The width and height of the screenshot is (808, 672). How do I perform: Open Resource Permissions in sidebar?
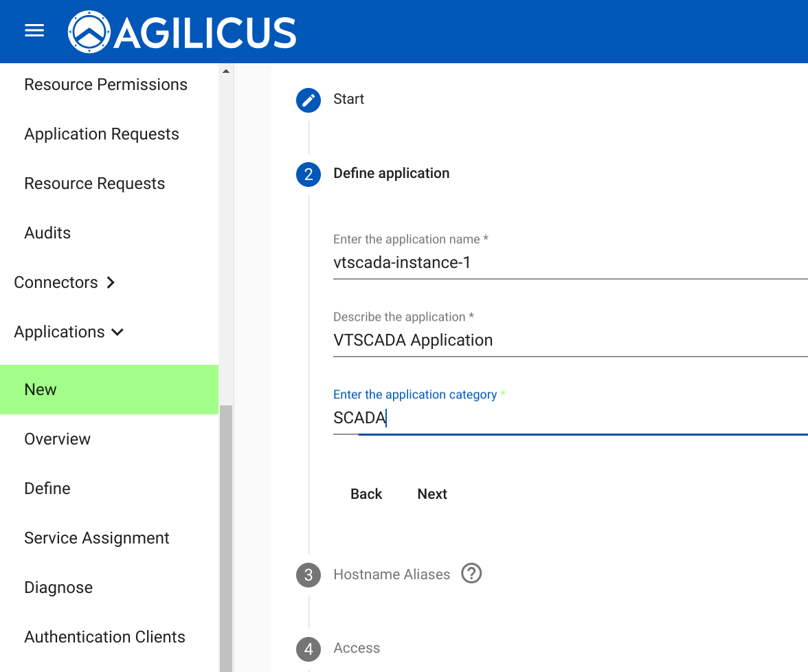click(106, 85)
